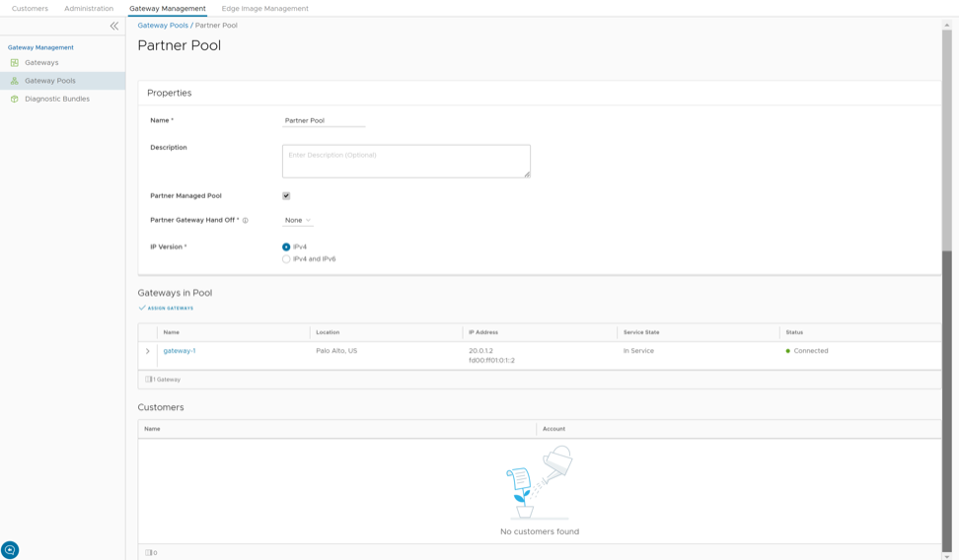Click the Gateways sidebar icon
959x560 pixels.
(x=15, y=63)
